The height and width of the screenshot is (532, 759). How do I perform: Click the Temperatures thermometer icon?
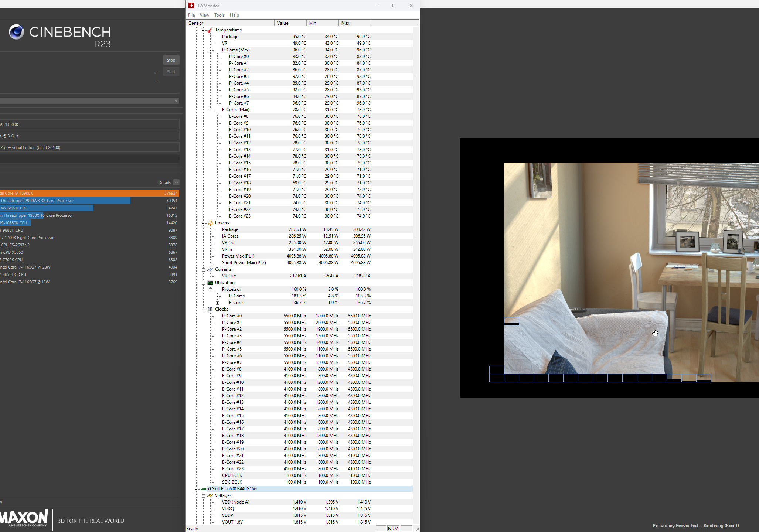click(210, 30)
